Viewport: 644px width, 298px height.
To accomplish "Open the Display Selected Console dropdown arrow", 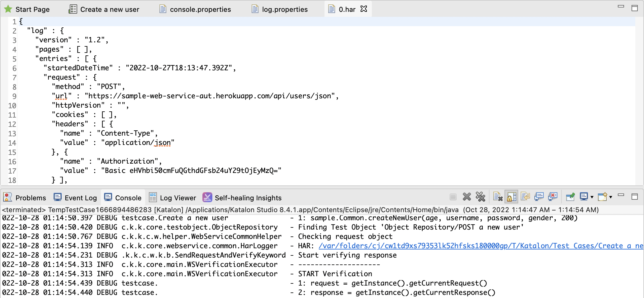I will tap(592, 197).
